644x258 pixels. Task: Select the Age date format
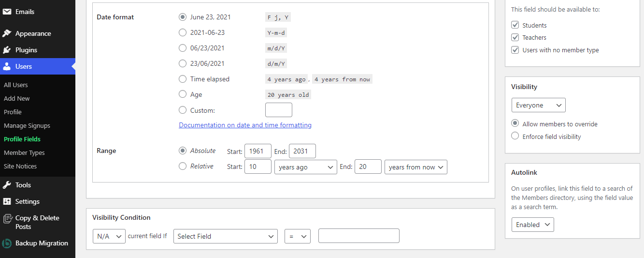point(183,94)
